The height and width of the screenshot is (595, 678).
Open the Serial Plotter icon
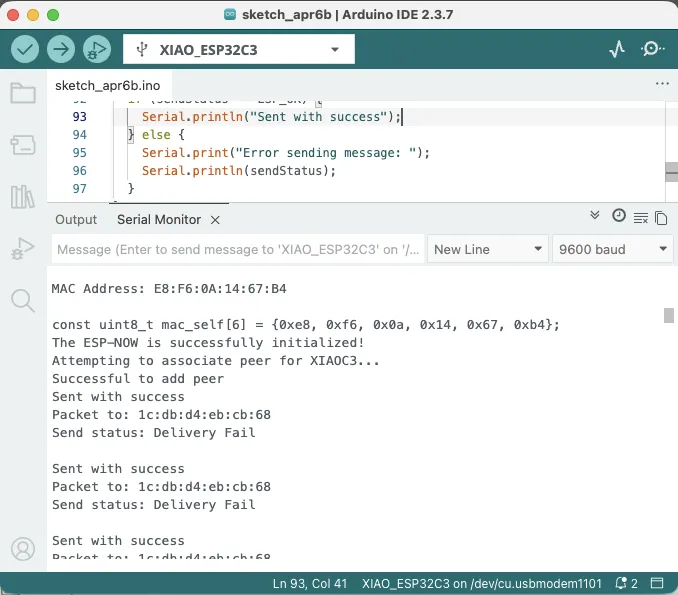(617, 49)
